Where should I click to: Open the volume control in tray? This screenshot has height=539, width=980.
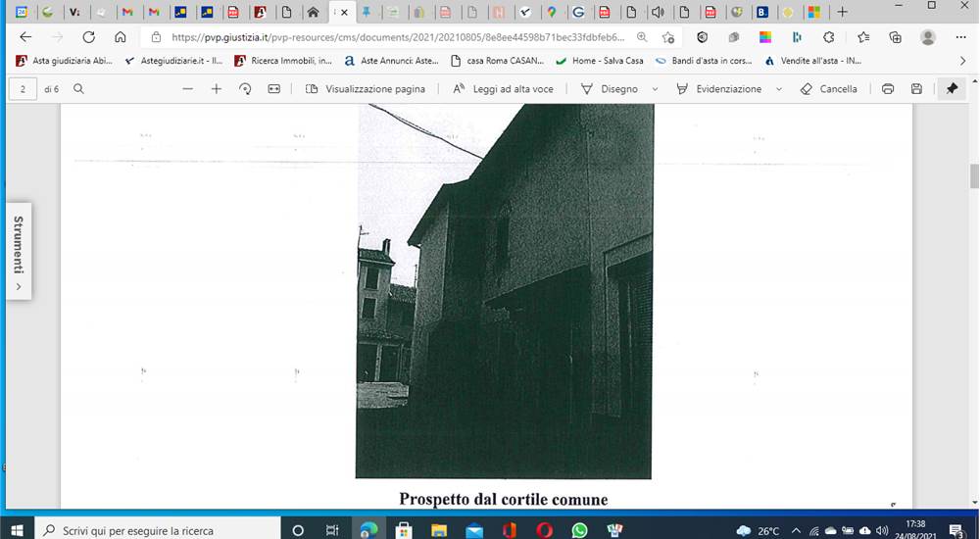tap(882, 530)
